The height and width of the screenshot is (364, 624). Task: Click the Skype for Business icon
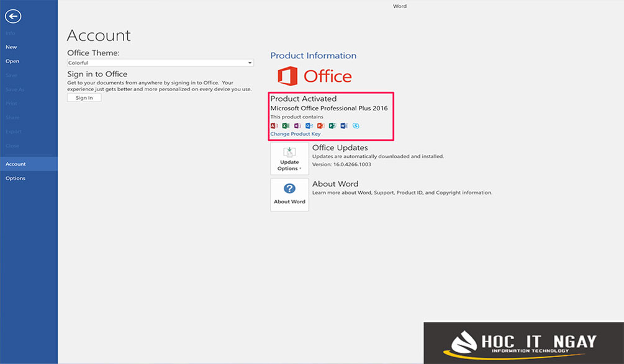[356, 126]
